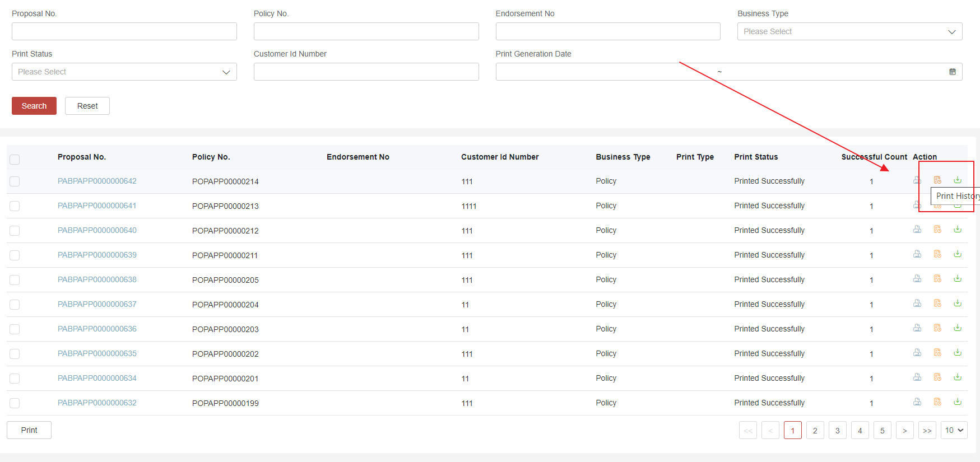Jump to the last page with >> button
The height and width of the screenshot is (462, 980).
pyautogui.click(x=927, y=430)
